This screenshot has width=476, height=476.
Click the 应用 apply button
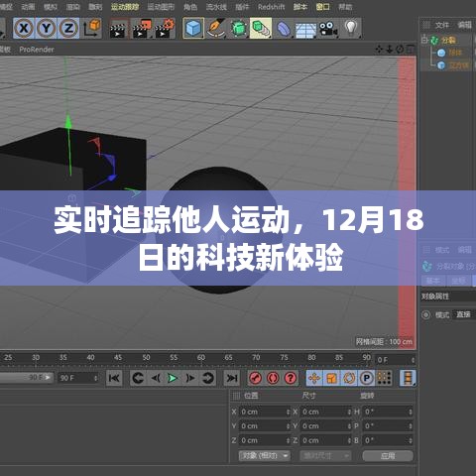pos(388,456)
